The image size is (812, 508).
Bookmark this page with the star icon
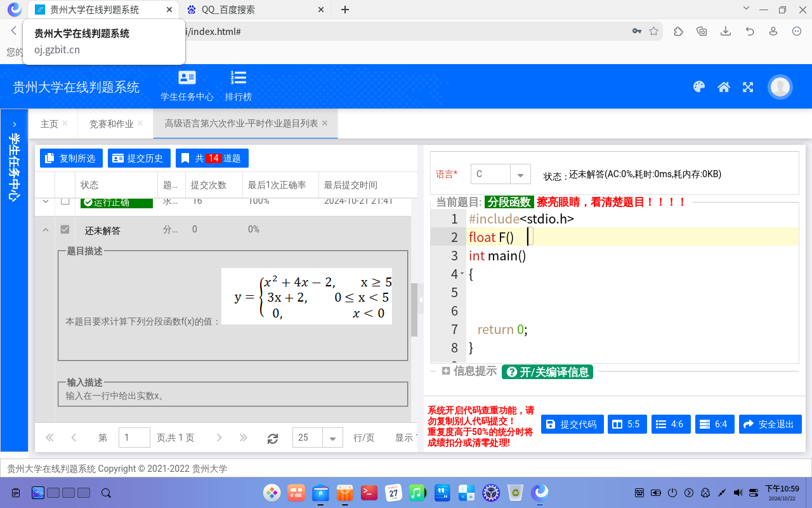[x=653, y=31]
